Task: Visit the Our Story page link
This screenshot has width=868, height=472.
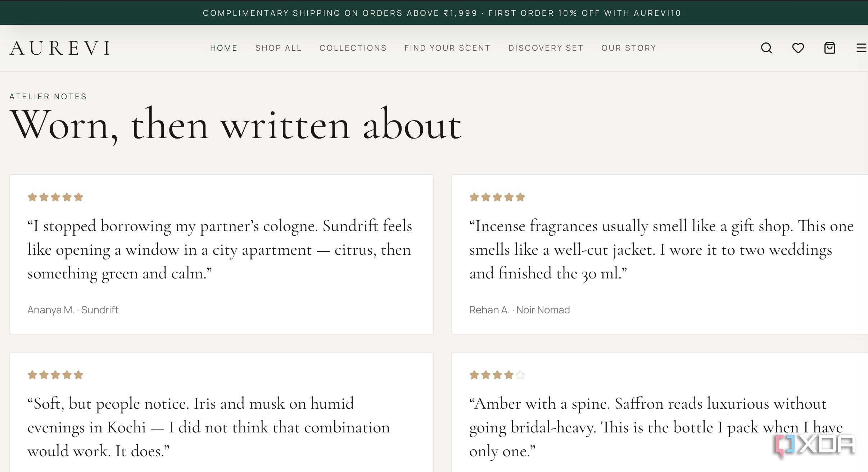Action: tap(629, 48)
